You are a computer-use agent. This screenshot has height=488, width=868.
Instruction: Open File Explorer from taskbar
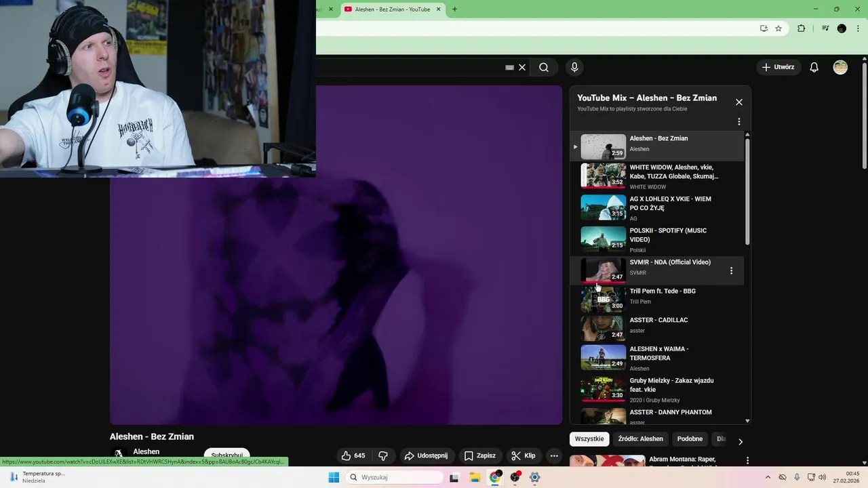click(x=475, y=477)
